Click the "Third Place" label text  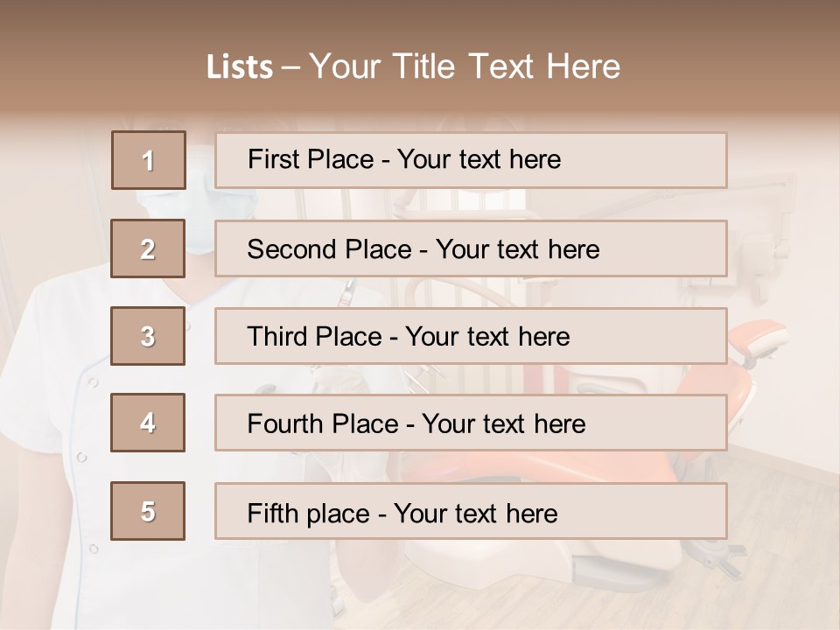click(314, 337)
